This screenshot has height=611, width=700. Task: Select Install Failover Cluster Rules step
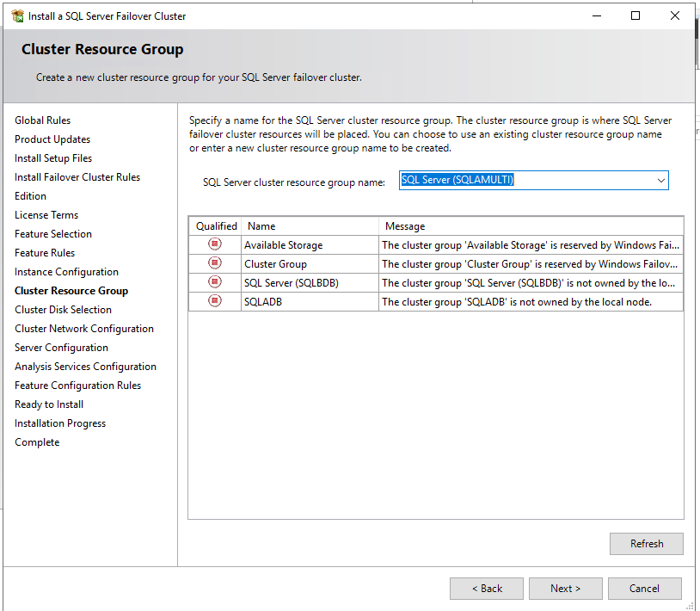pos(77,177)
